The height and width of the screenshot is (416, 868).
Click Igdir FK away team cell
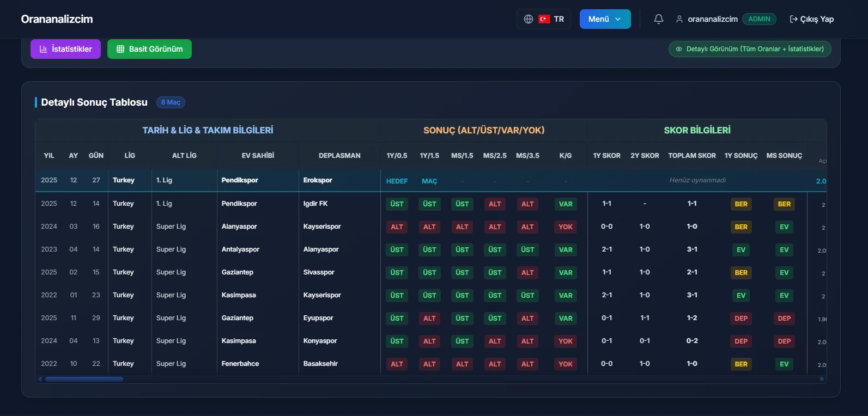[x=315, y=204]
